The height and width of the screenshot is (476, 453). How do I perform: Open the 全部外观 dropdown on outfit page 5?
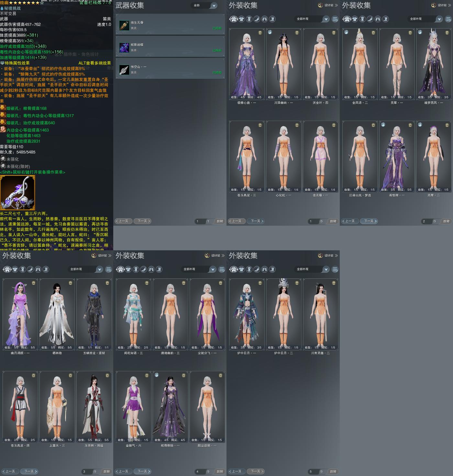click(x=312, y=269)
